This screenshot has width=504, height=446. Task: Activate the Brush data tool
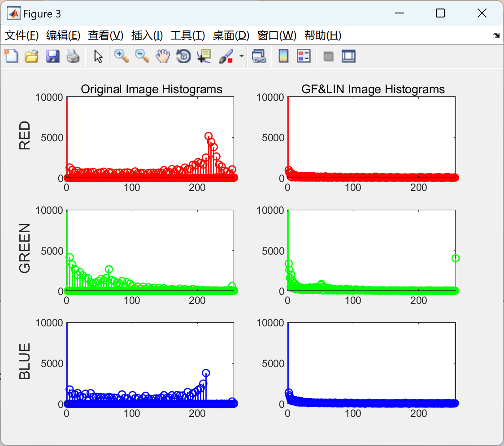[226, 56]
